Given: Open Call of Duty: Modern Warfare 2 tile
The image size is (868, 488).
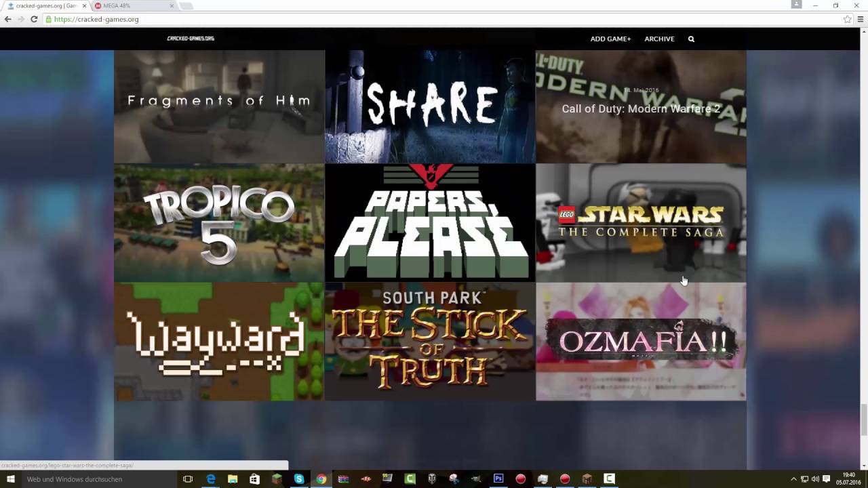Looking at the screenshot, I should (x=641, y=106).
